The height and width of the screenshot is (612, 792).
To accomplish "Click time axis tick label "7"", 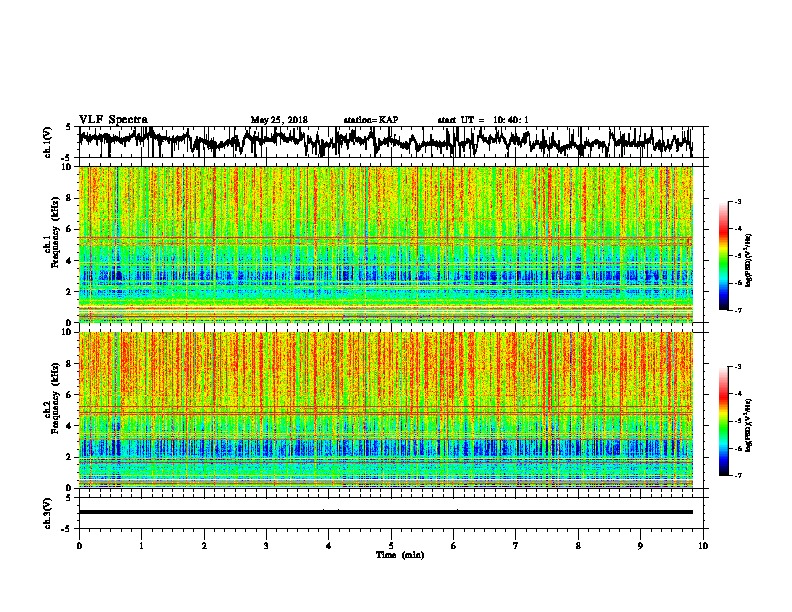I will coord(516,546).
